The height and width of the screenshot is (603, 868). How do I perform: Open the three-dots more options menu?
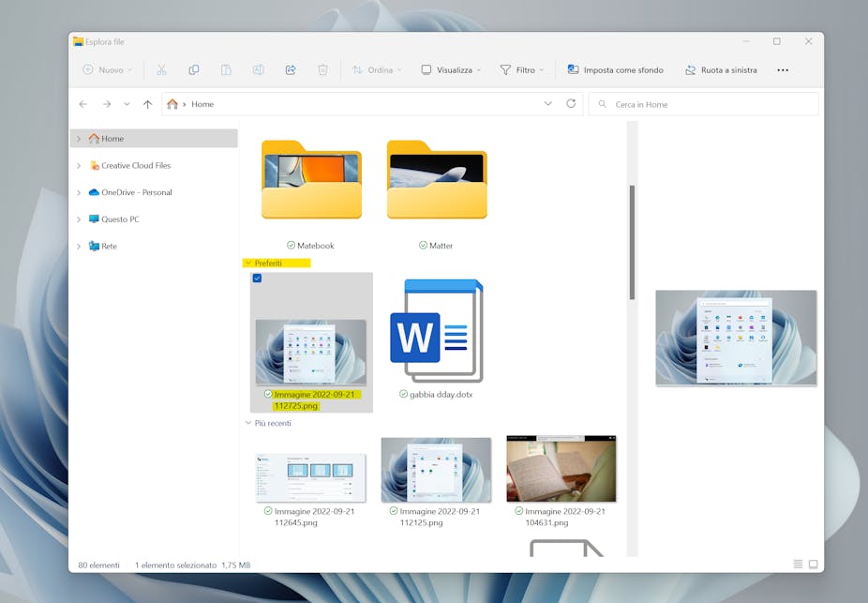(x=783, y=69)
